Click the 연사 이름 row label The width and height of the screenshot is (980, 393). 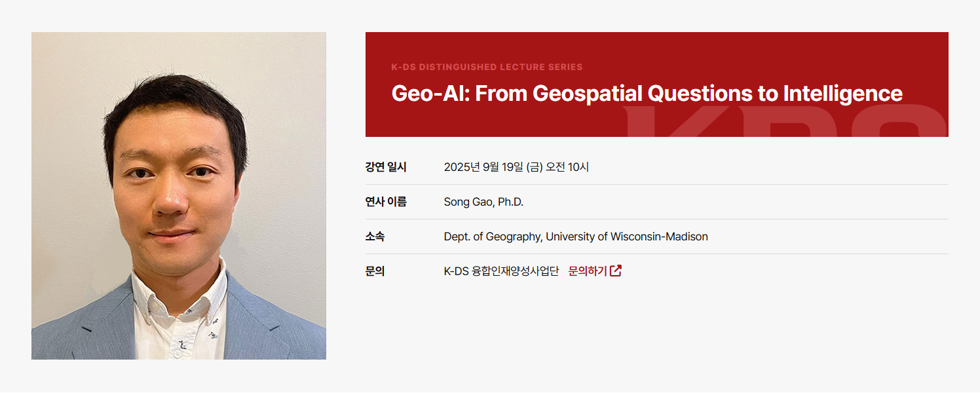click(x=386, y=202)
